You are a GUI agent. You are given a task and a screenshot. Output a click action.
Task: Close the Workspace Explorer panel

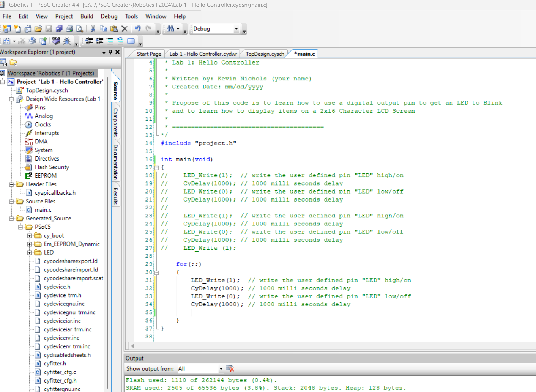pyautogui.click(x=117, y=52)
